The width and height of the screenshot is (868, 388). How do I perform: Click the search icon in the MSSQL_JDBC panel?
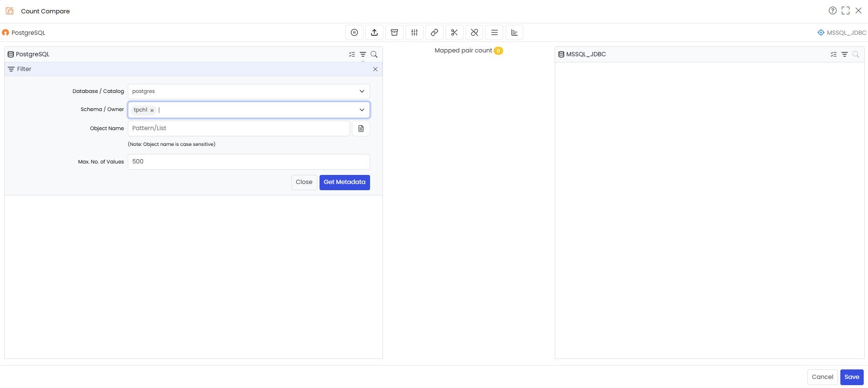pos(856,54)
